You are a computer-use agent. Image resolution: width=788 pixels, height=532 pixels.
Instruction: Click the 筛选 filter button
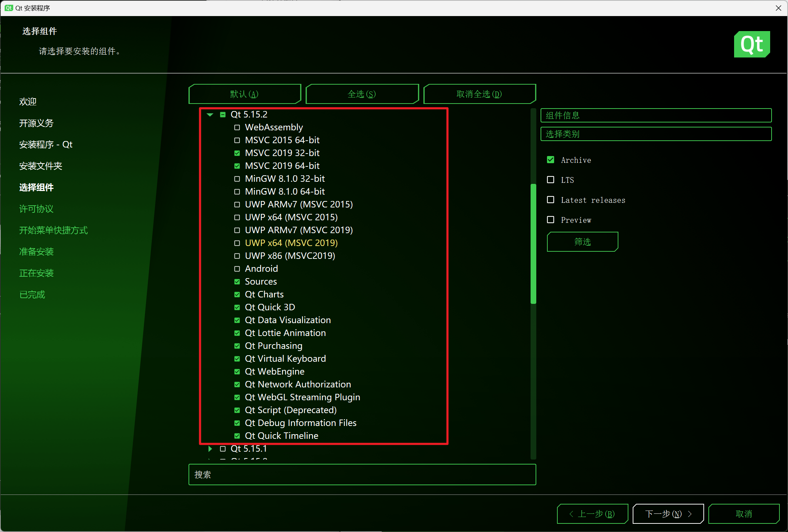[582, 242]
